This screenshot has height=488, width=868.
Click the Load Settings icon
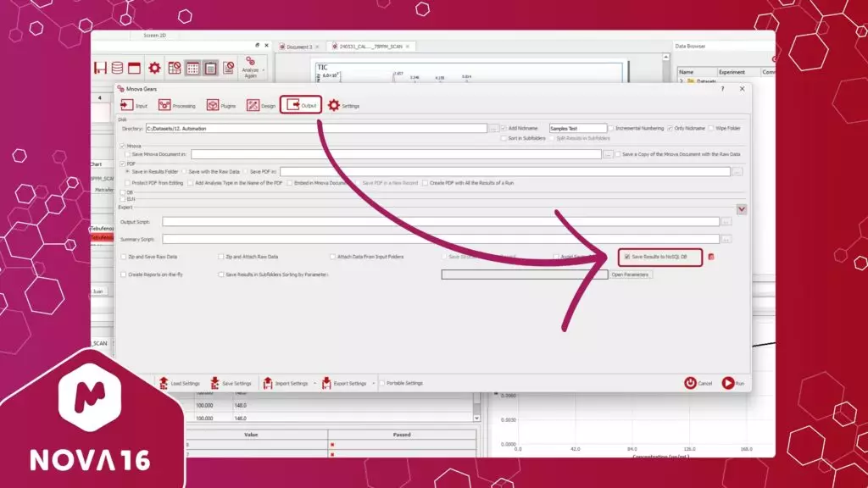(x=162, y=383)
